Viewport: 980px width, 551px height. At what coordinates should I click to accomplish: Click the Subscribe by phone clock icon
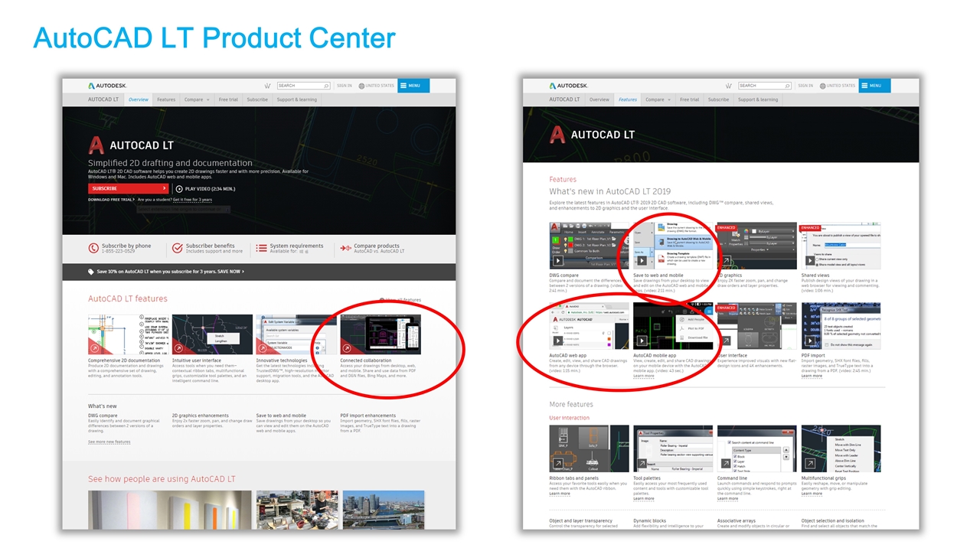(93, 248)
